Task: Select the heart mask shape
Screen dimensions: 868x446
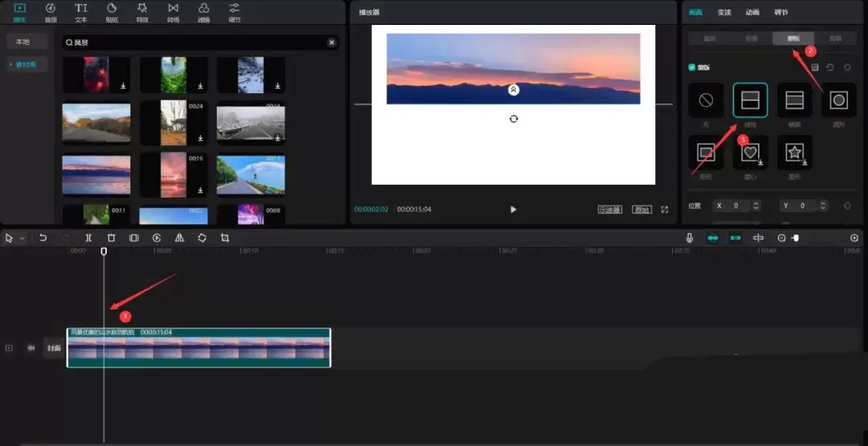Action: pyautogui.click(x=750, y=152)
